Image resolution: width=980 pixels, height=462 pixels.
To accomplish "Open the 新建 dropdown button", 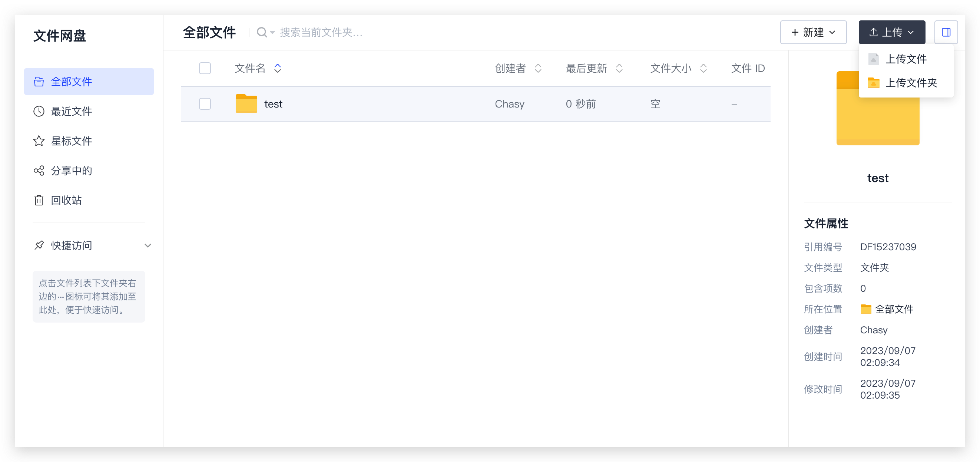I will coord(813,32).
